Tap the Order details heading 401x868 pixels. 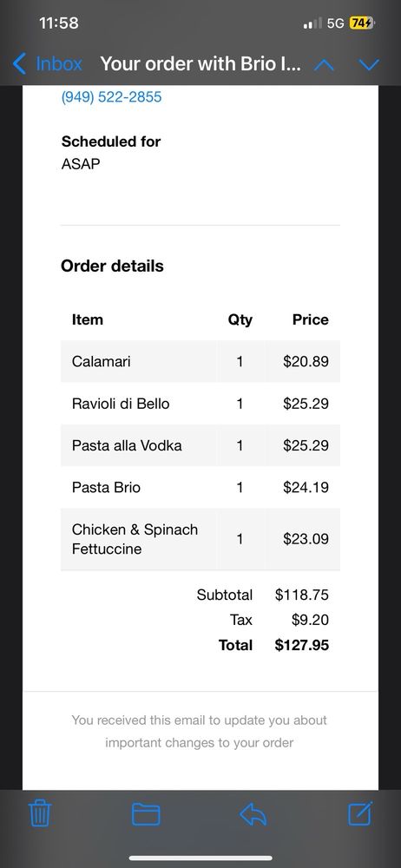[x=113, y=266]
